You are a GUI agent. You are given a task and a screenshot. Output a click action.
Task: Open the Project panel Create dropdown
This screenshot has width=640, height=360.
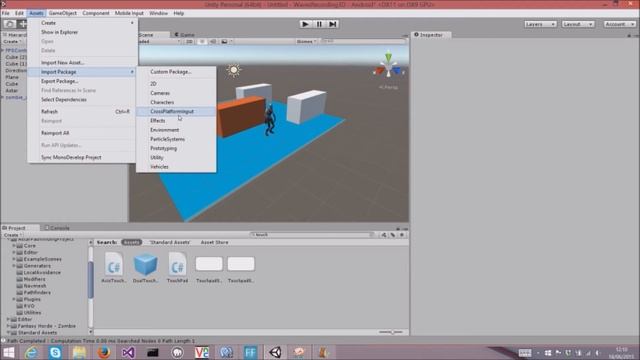click(x=13, y=235)
